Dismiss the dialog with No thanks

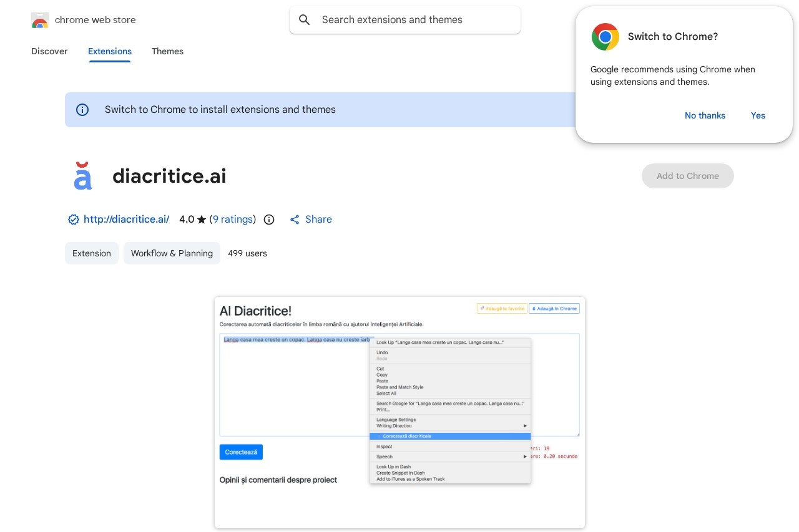tap(705, 115)
